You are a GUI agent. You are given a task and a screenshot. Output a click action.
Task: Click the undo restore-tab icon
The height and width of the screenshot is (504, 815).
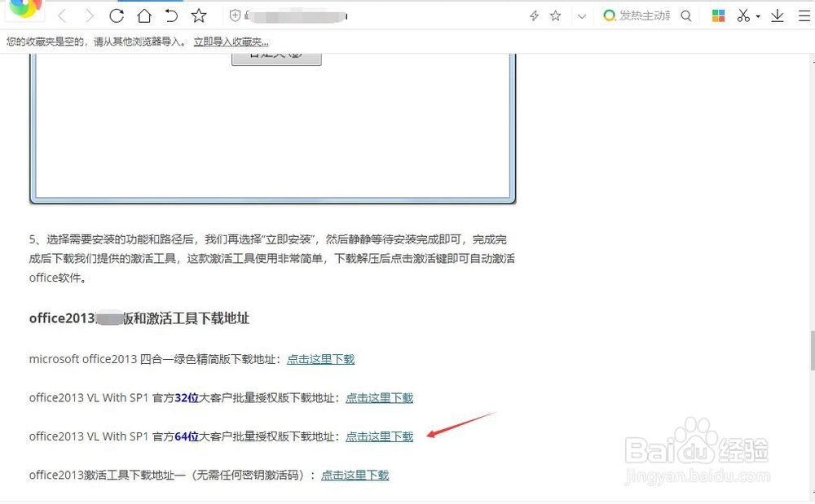coord(171,15)
